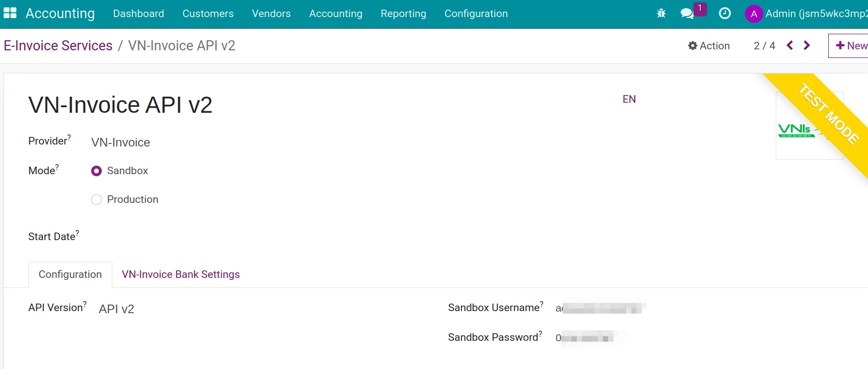Open the Admin user menu
This screenshot has height=369, width=868.
coord(806,14)
